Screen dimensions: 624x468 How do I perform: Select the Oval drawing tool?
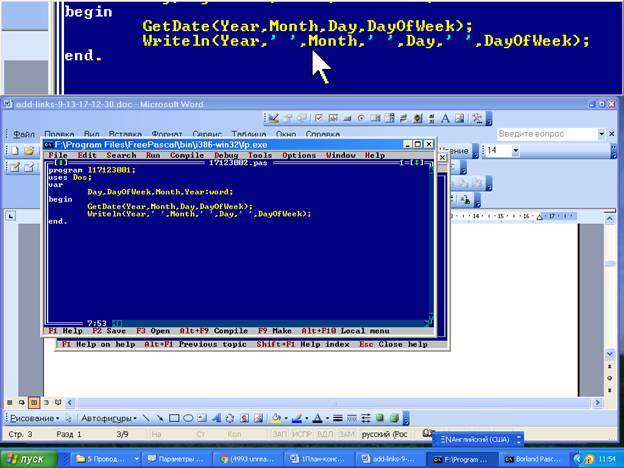[x=188, y=418]
